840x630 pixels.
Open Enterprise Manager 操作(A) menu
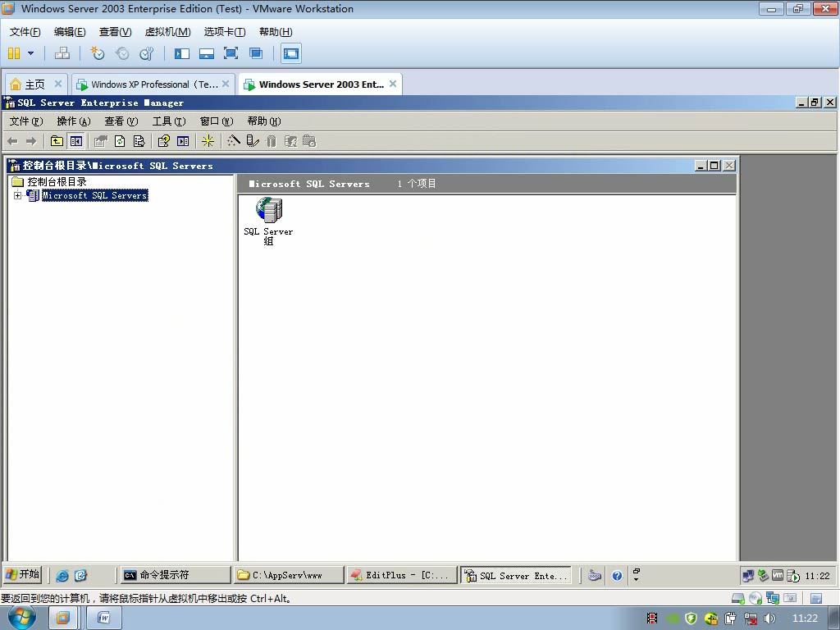[x=74, y=121]
